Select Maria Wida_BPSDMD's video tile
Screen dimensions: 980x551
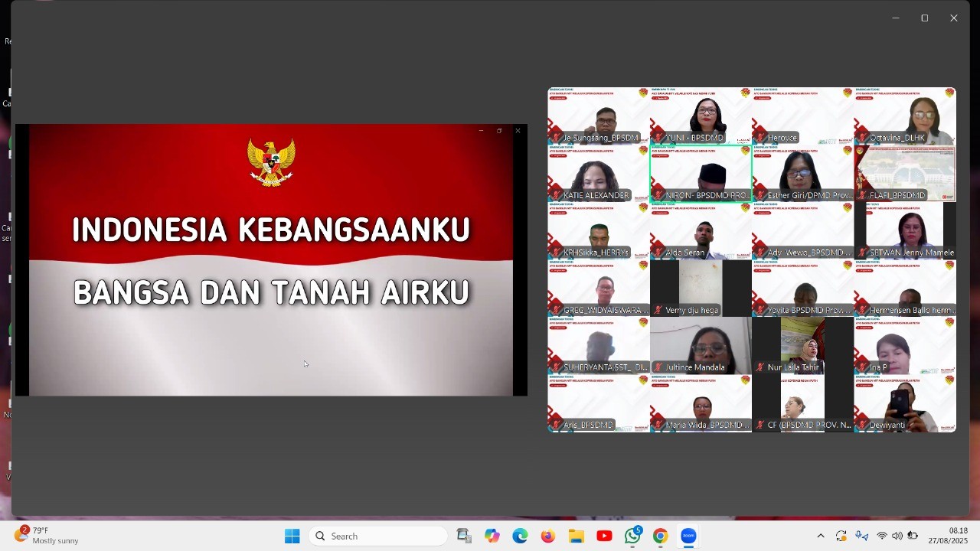(x=701, y=403)
